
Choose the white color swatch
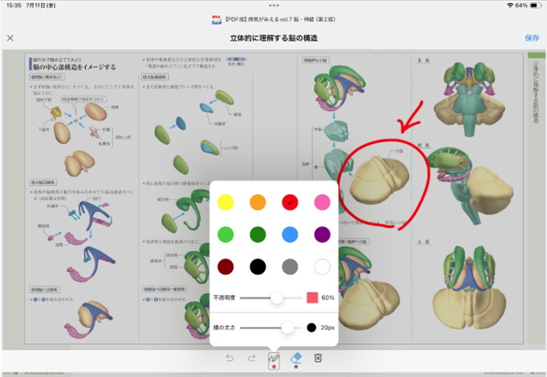pyautogui.click(x=322, y=267)
